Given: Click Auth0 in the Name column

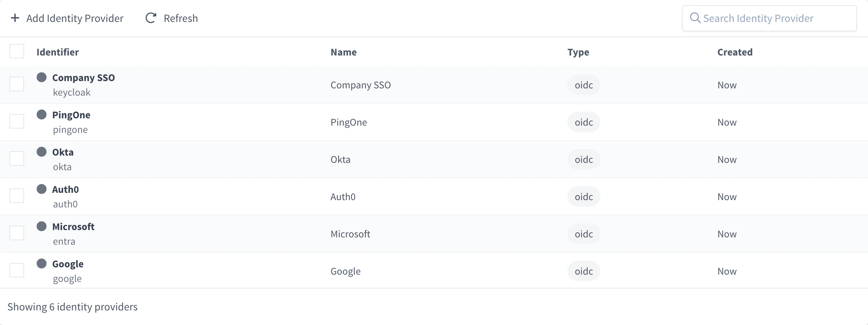Looking at the screenshot, I should point(343,196).
